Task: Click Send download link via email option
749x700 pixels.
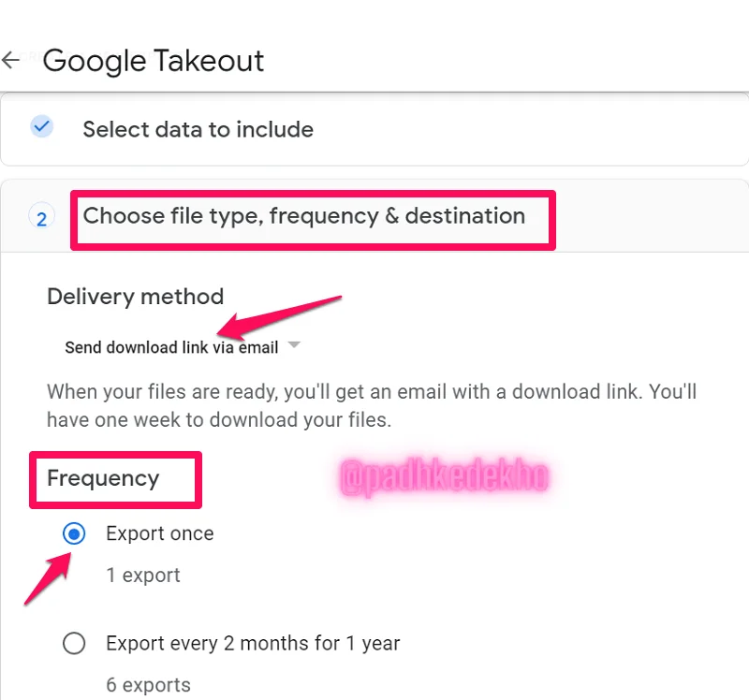Action: [171, 347]
